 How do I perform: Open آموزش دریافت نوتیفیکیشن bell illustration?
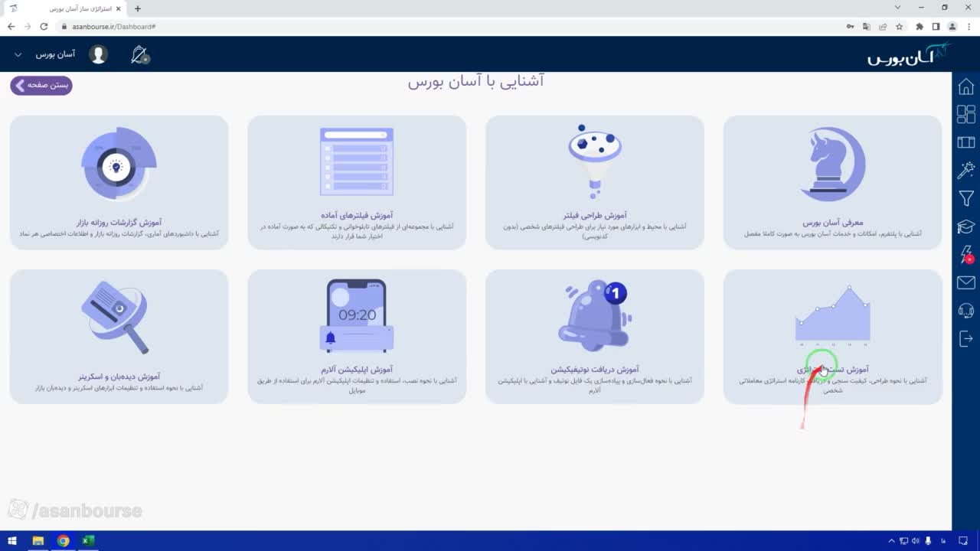[593, 314]
